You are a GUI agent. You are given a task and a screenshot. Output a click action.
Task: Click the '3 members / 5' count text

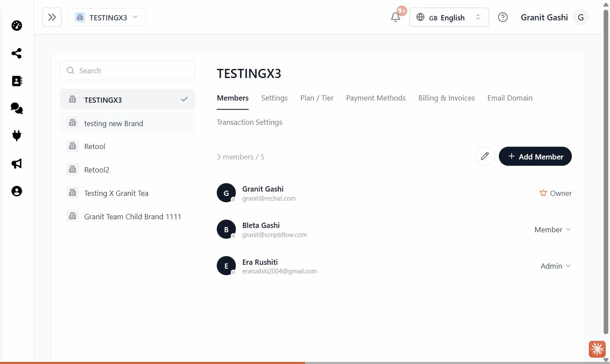241,157
